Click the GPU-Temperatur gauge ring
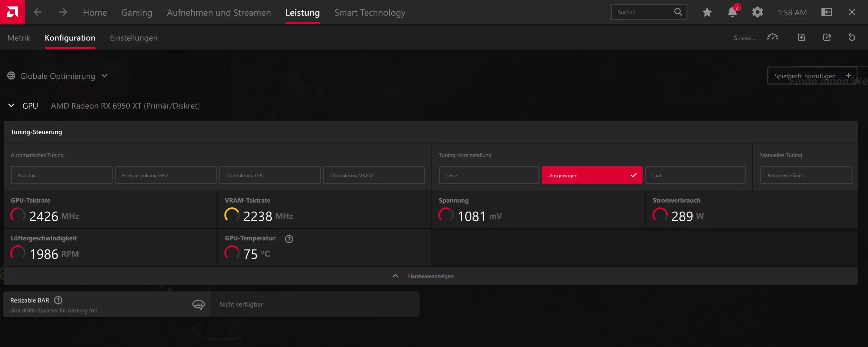The image size is (868, 347). (x=232, y=253)
